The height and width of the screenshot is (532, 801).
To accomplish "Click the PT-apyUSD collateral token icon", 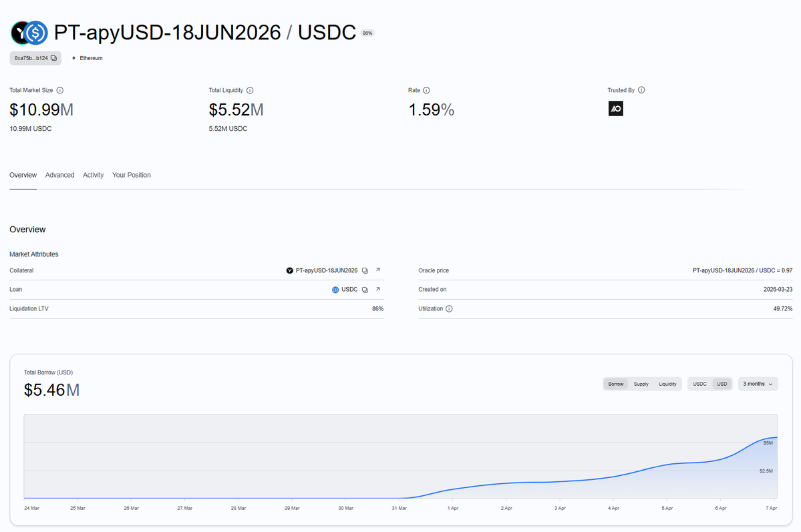I will coord(290,270).
